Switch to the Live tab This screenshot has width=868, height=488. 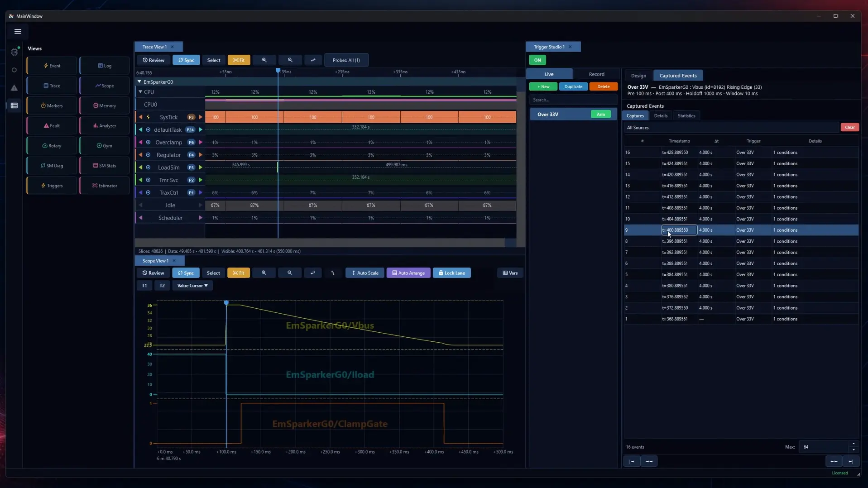point(549,74)
